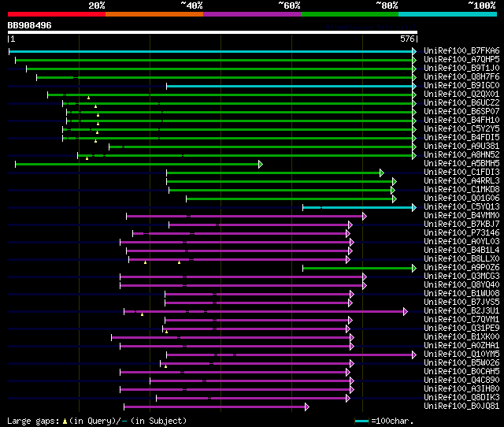The width and height of the screenshot is (504, 427).
Task: Click the UniRef100_Q8H7F6 label
Action: point(461,77)
